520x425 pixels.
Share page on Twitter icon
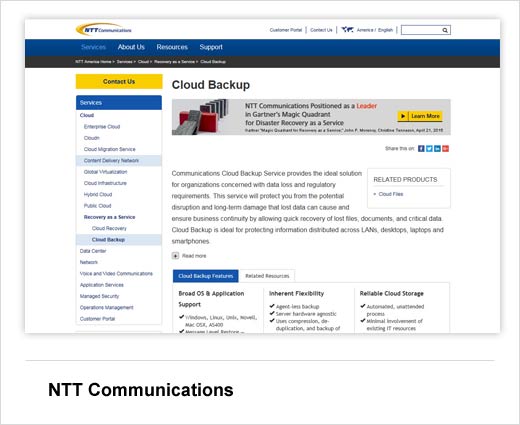coord(429,149)
